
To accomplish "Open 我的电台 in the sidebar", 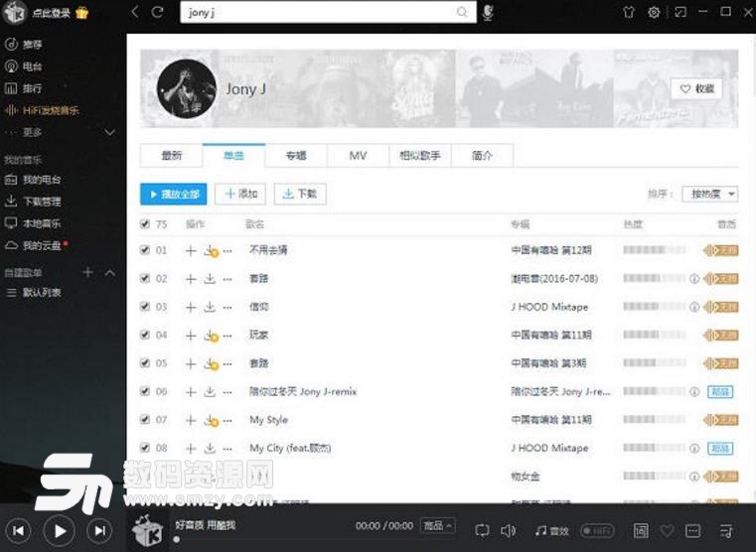I will pos(33,180).
